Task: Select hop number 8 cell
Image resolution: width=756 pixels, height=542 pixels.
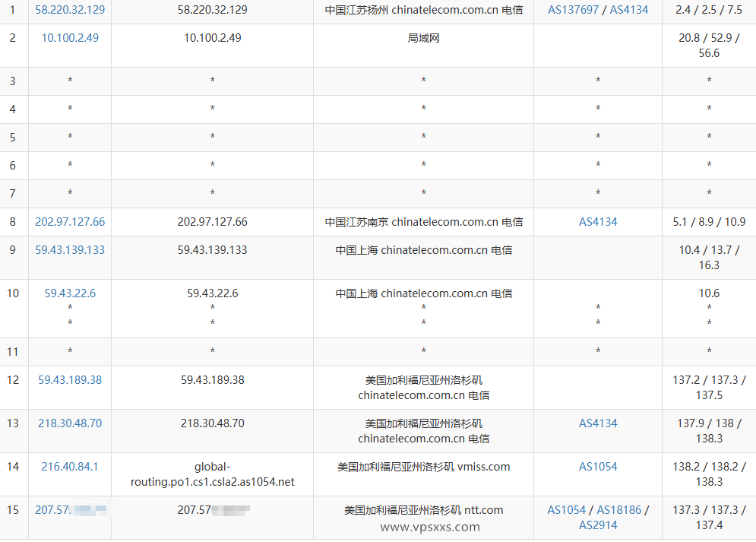Action: pos(12,222)
